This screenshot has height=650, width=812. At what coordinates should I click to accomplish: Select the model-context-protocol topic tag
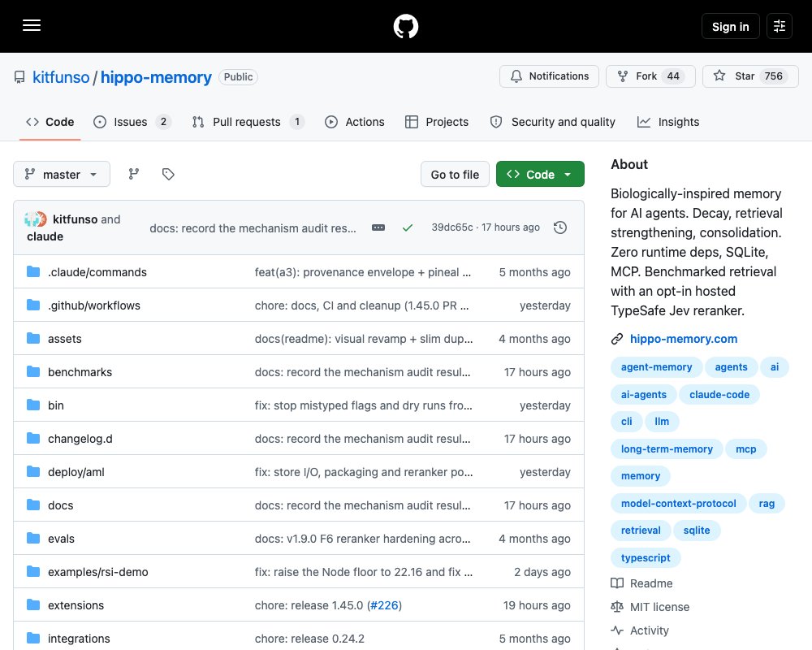point(678,503)
